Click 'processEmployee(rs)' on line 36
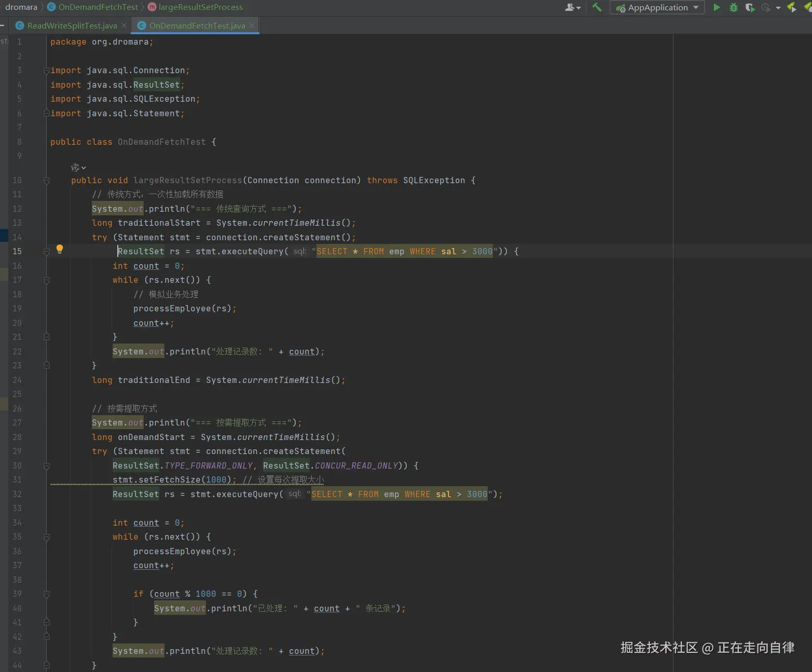The height and width of the screenshot is (672, 812). pyautogui.click(x=182, y=552)
